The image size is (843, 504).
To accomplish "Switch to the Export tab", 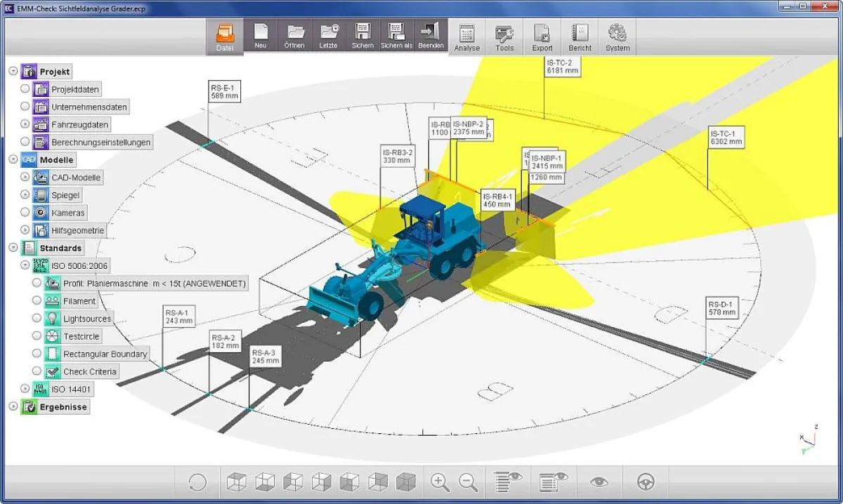I will coord(542,37).
